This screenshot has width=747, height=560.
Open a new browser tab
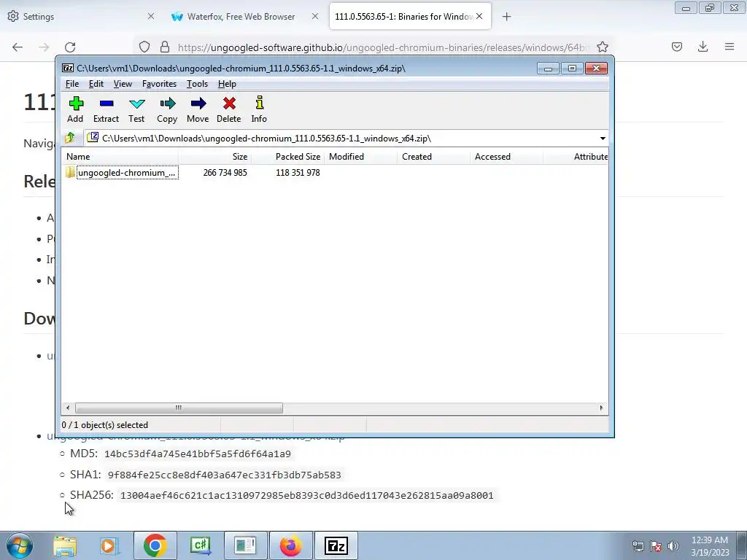506,17
